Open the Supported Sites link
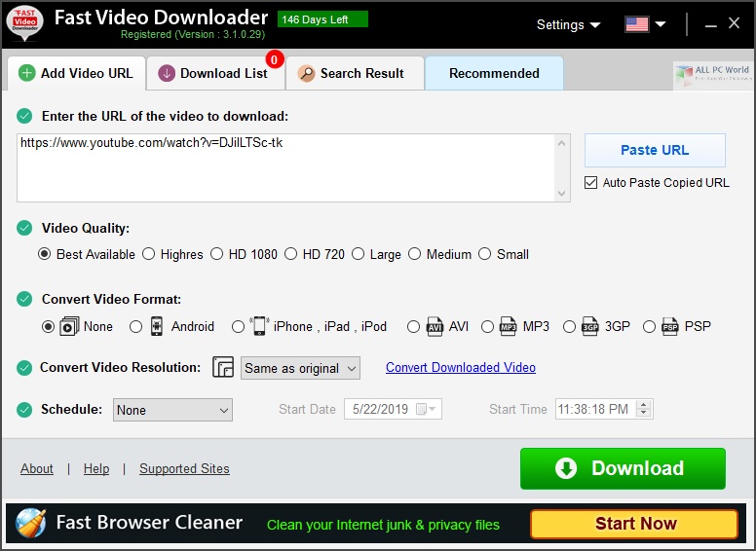Screen dimensions: 756x551 pyautogui.click(x=184, y=468)
